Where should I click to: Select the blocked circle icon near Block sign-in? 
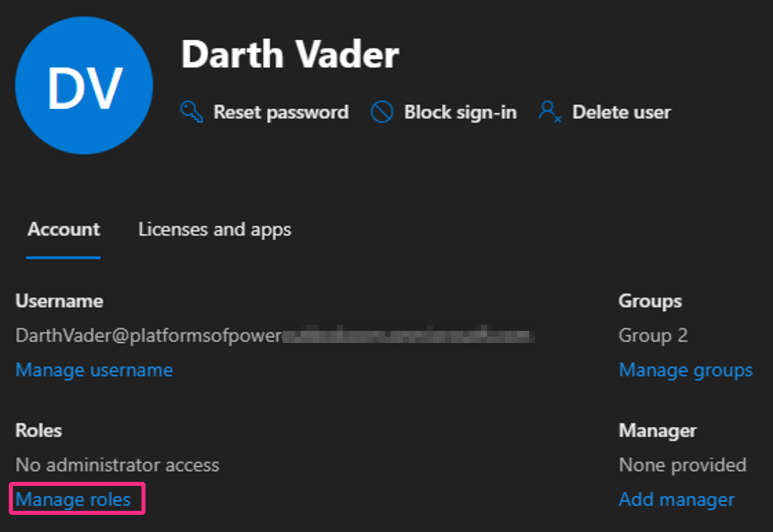(382, 112)
